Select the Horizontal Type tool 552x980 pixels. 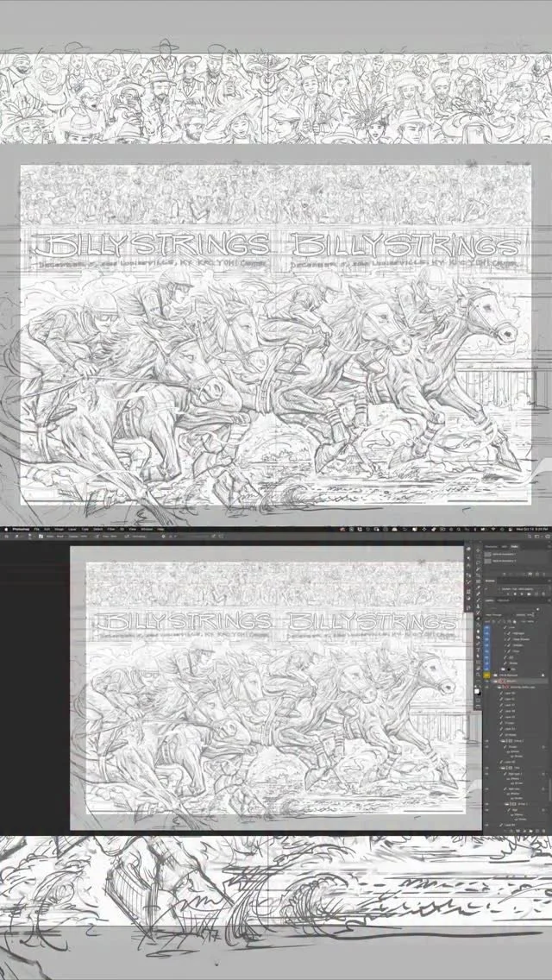click(478, 650)
